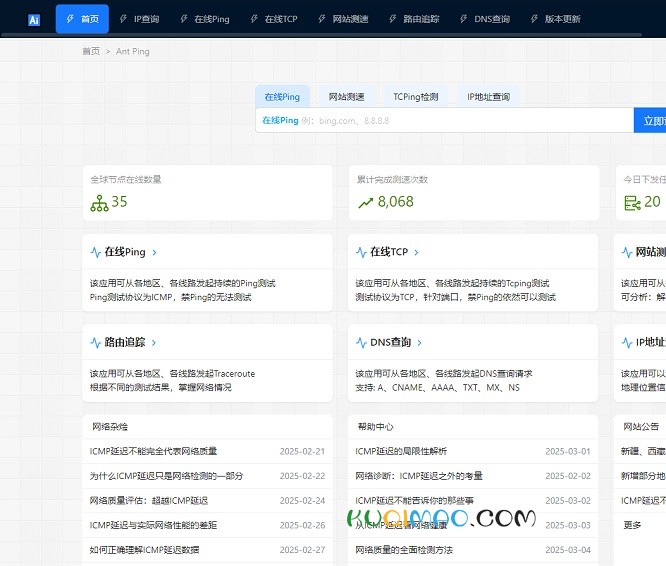Viewport: 666px width, 566px height.
Task: Click the lightning icon beside DNS查询 menu
Action: [463, 19]
